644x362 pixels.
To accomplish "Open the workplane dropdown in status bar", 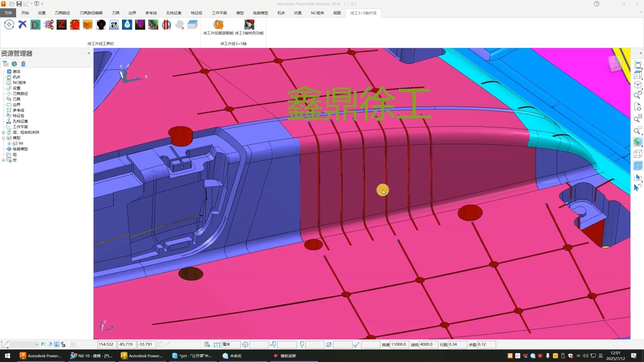I will pos(24,345).
